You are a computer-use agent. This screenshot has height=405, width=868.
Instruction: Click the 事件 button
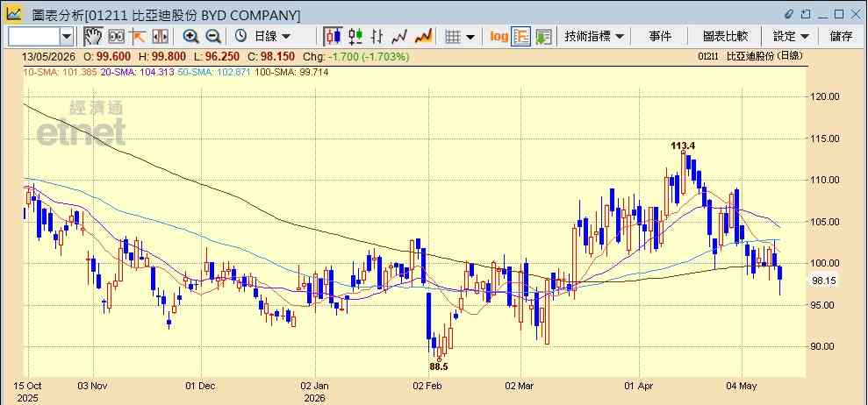point(660,37)
